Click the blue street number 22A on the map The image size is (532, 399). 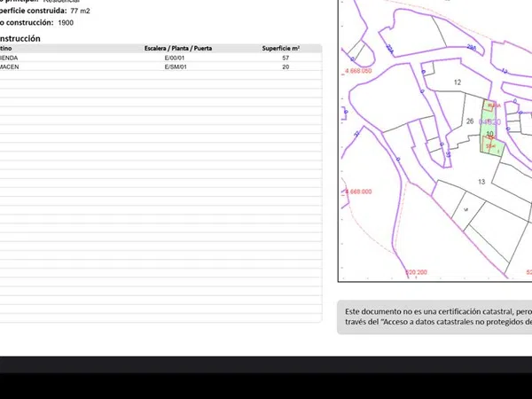coord(389,49)
